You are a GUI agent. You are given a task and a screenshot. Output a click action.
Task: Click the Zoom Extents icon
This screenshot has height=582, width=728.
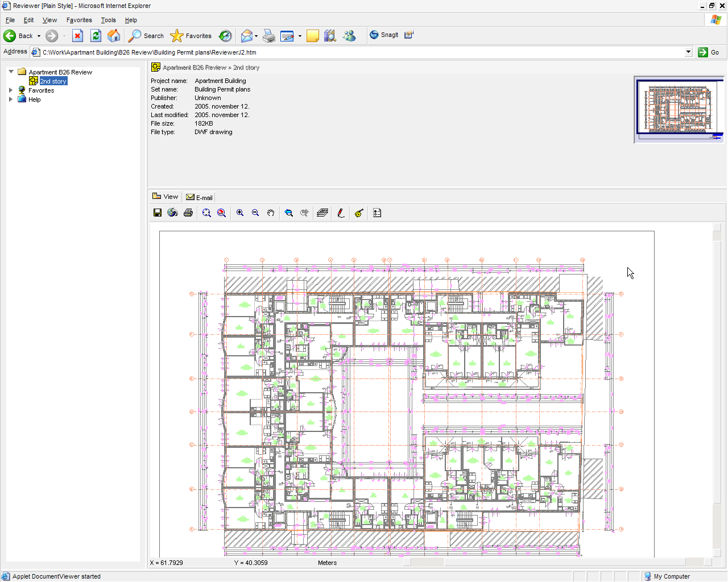[206, 213]
